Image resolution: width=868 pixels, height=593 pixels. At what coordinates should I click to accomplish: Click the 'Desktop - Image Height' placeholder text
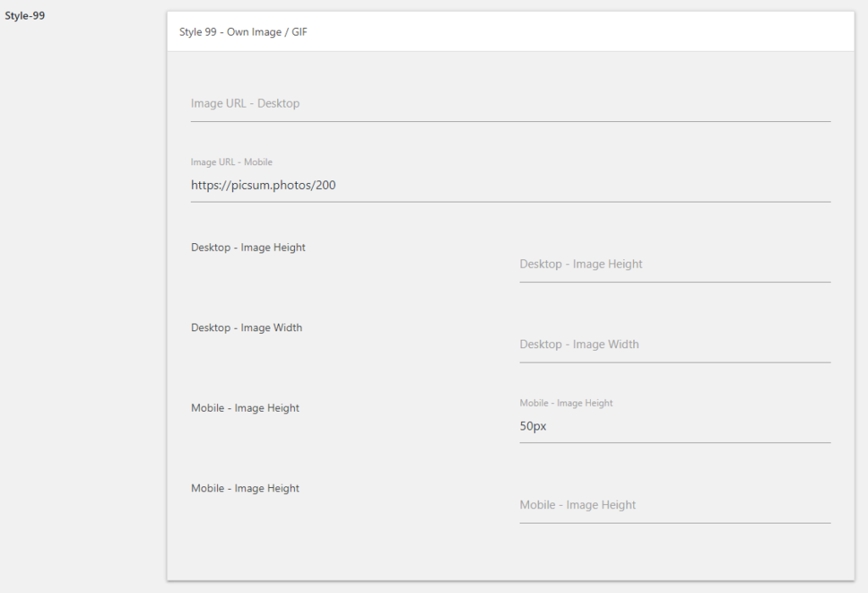[x=581, y=264]
